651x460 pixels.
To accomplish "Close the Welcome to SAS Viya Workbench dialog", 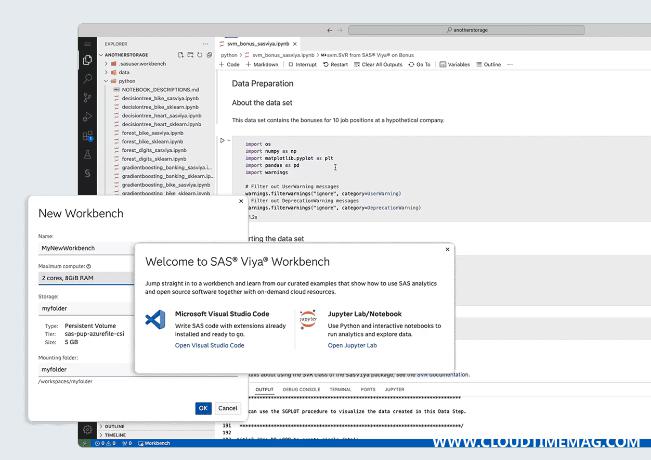I will coord(447,250).
